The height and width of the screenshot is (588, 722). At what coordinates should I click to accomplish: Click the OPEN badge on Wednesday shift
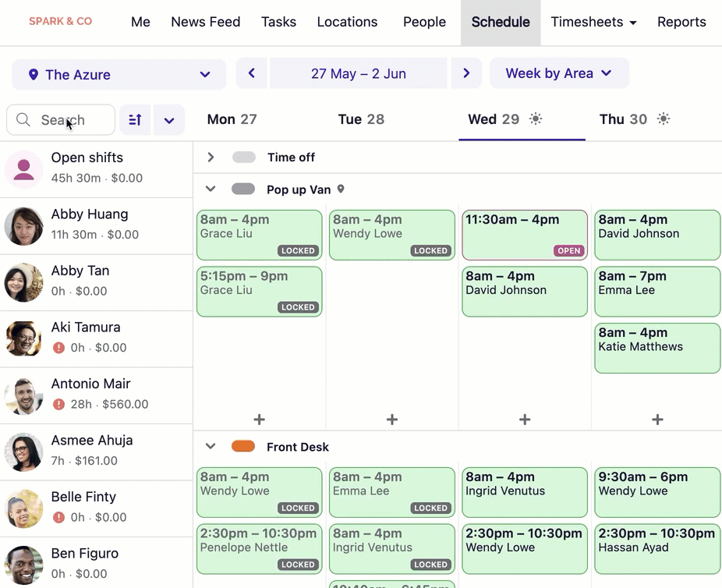pyautogui.click(x=568, y=250)
